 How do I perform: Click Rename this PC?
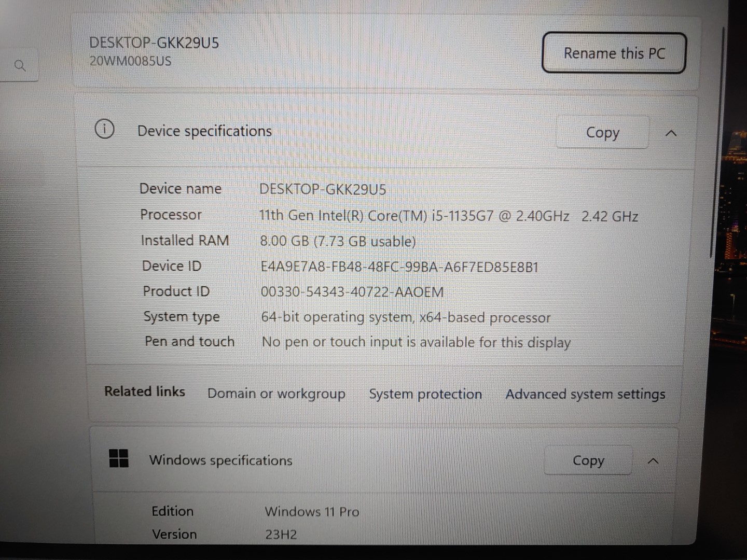pyautogui.click(x=614, y=53)
